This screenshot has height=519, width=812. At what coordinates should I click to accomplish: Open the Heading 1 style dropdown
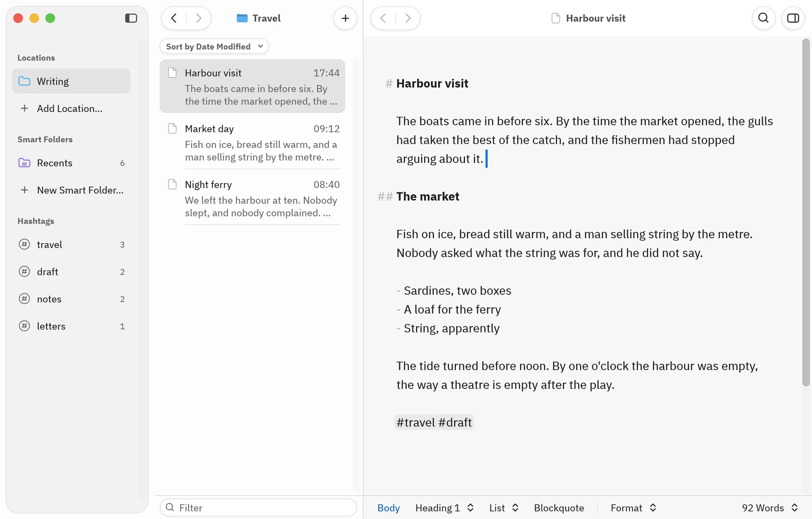pyautogui.click(x=444, y=508)
